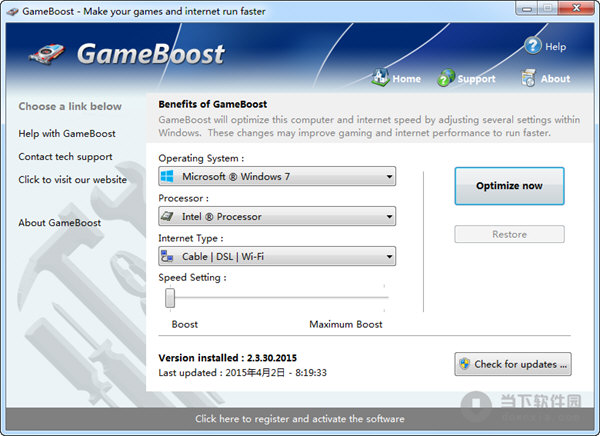This screenshot has width=600, height=436.
Task: Select the Microsoft Windows 7 combo box
Action: click(277, 176)
